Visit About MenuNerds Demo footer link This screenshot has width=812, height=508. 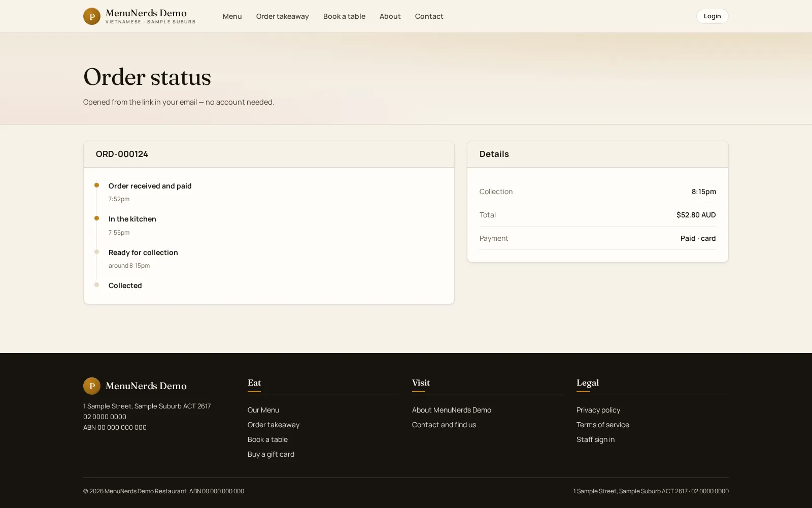[x=452, y=410]
